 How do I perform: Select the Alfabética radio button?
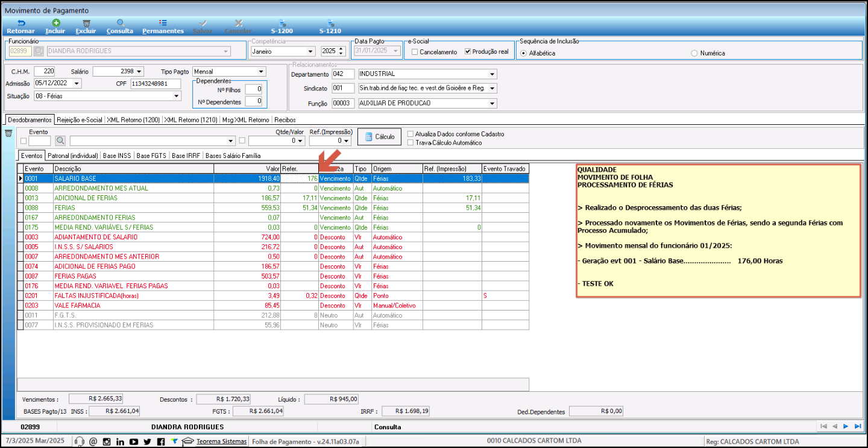(523, 53)
